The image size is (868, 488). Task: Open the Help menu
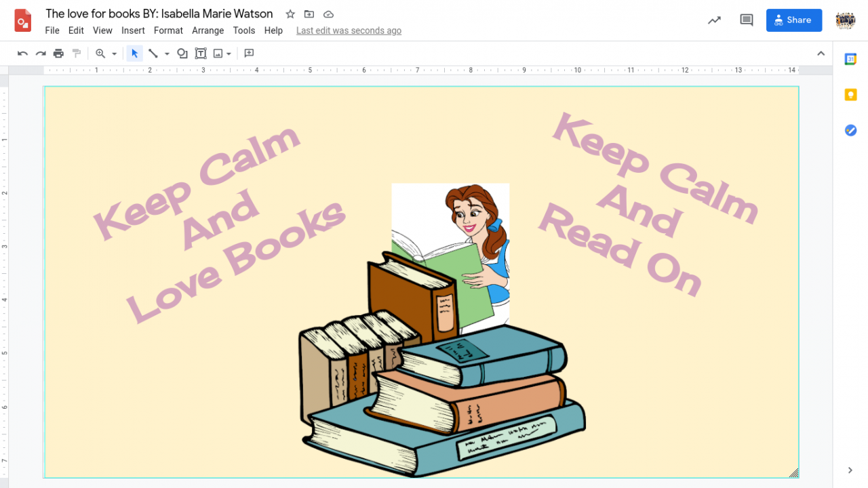273,30
